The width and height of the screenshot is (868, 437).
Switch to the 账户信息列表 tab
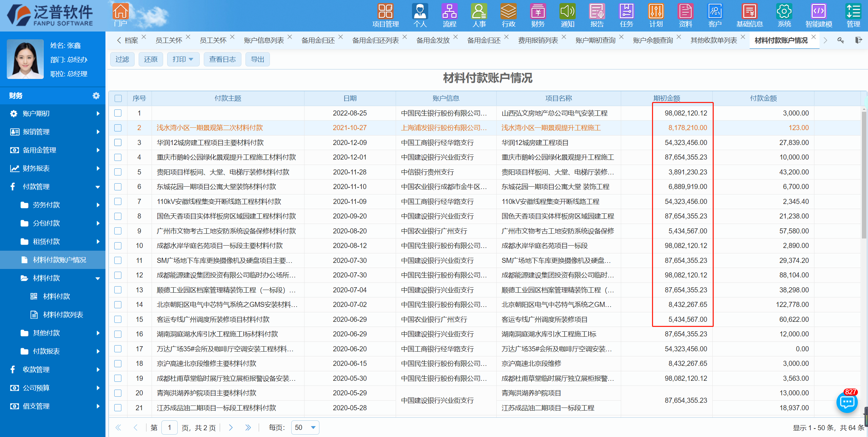pos(264,40)
